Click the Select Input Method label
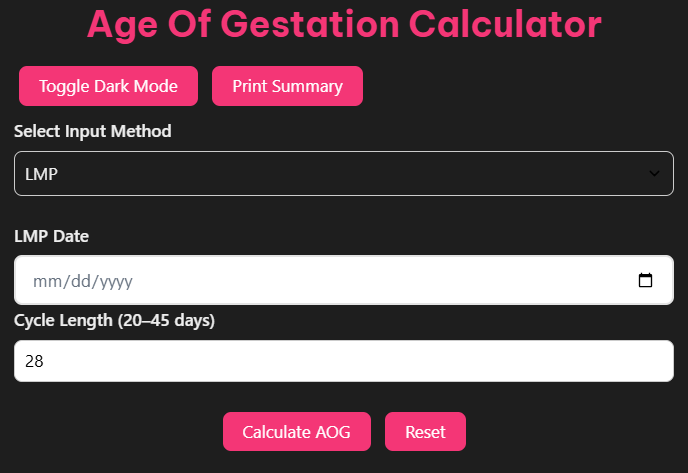 pos(92,131)
